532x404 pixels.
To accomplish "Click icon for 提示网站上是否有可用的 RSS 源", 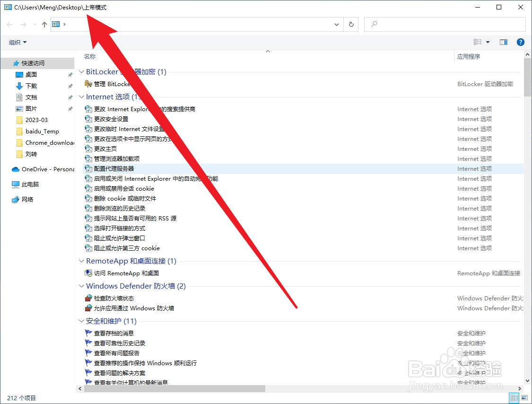I will (x=88, y=218).
